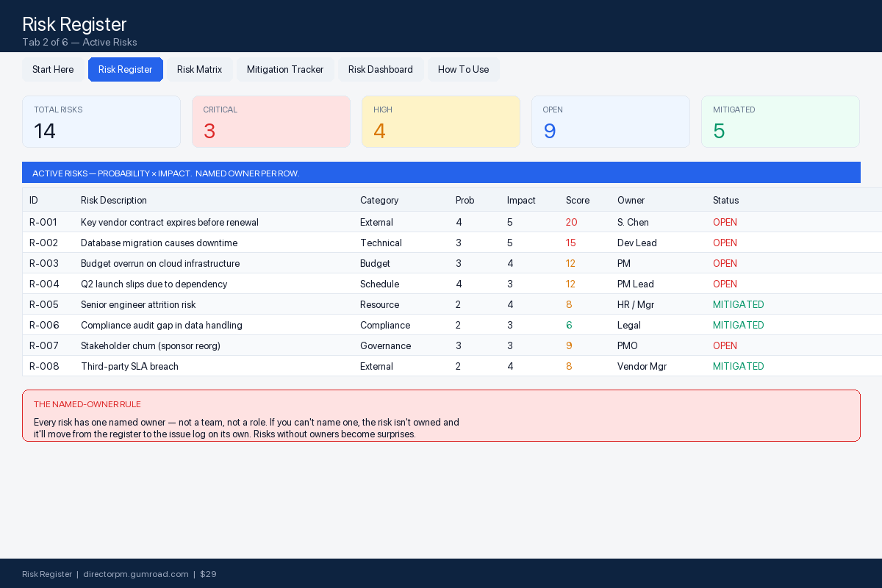Click the ID column header
Screen dimensions: 882x588
point(34,200)
